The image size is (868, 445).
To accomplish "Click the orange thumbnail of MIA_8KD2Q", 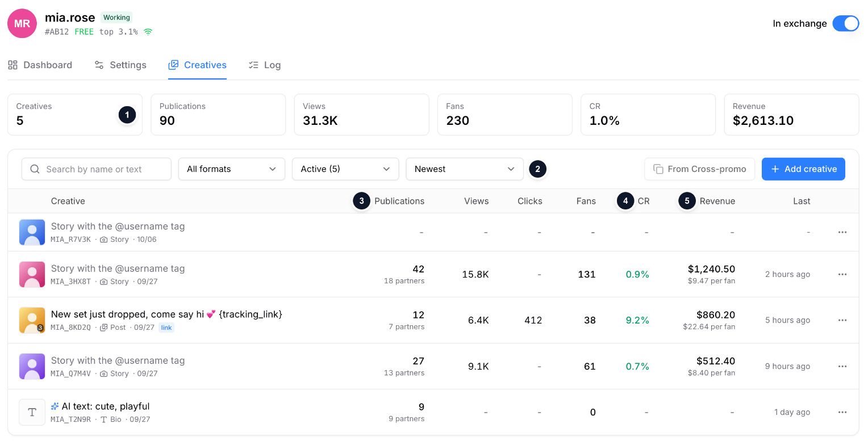I will point(32,320).
